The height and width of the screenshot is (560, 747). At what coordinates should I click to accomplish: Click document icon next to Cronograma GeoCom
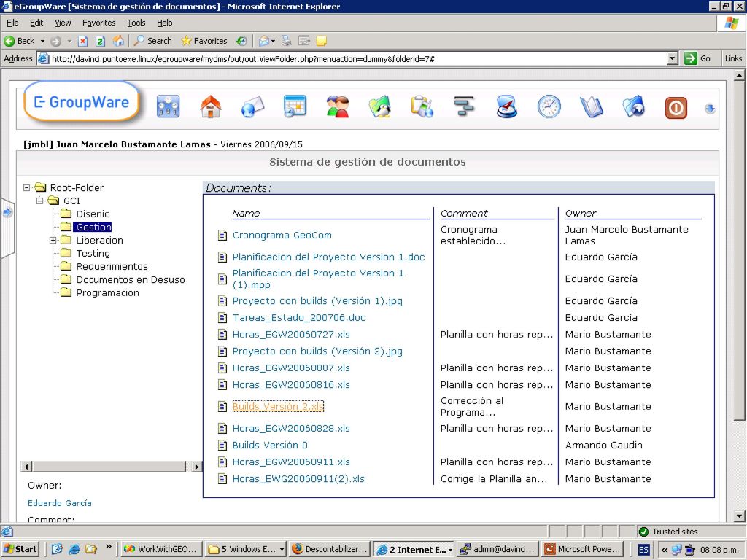222,235
